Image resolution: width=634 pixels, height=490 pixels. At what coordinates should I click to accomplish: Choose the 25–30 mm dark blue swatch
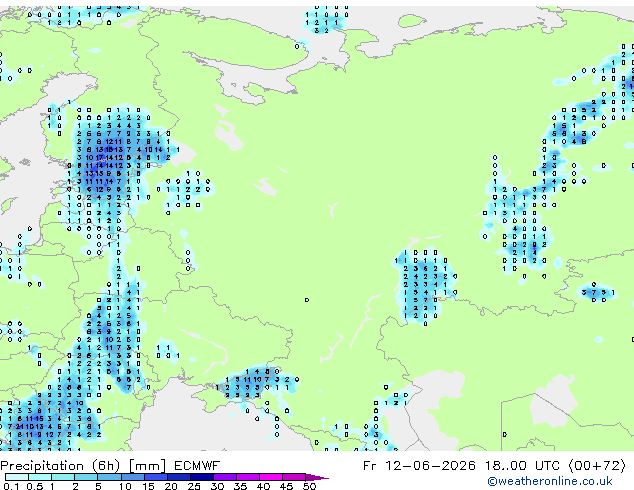click(201, 477)
